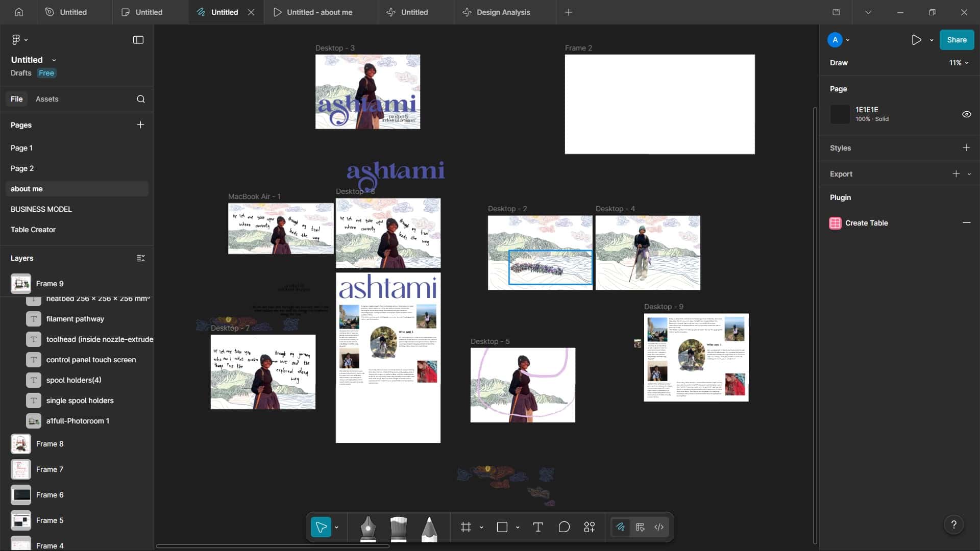Select the Comment tool
980x551 pixels.
(x=564, y=528)
